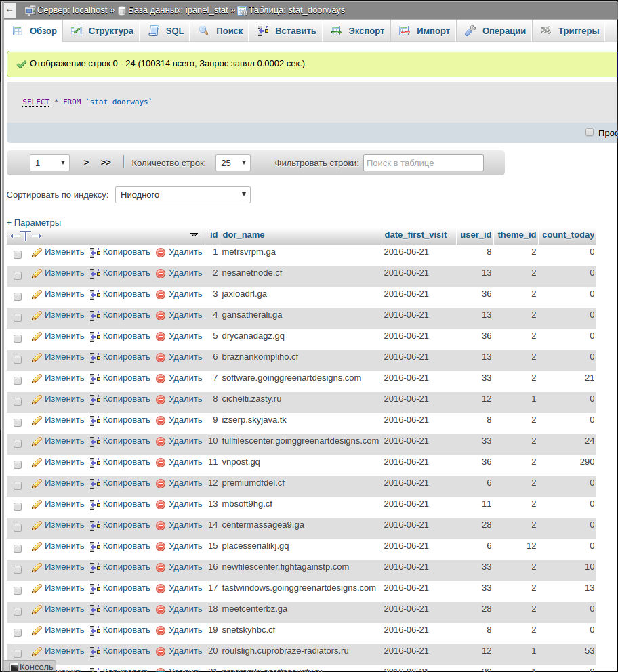Click delete icon in centermassagea9.ga row
This screenshot has height=672, width=618.
(161, 526)
